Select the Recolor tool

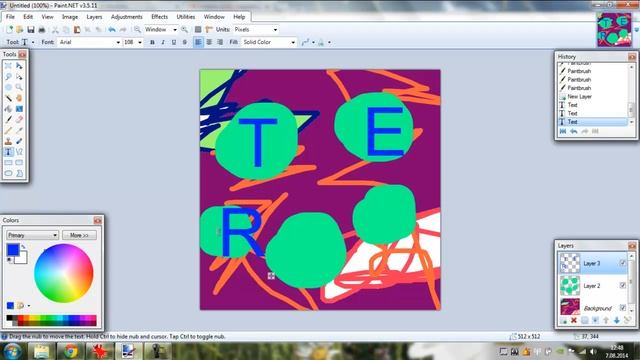pyautogui.click(x=19, y=141)
